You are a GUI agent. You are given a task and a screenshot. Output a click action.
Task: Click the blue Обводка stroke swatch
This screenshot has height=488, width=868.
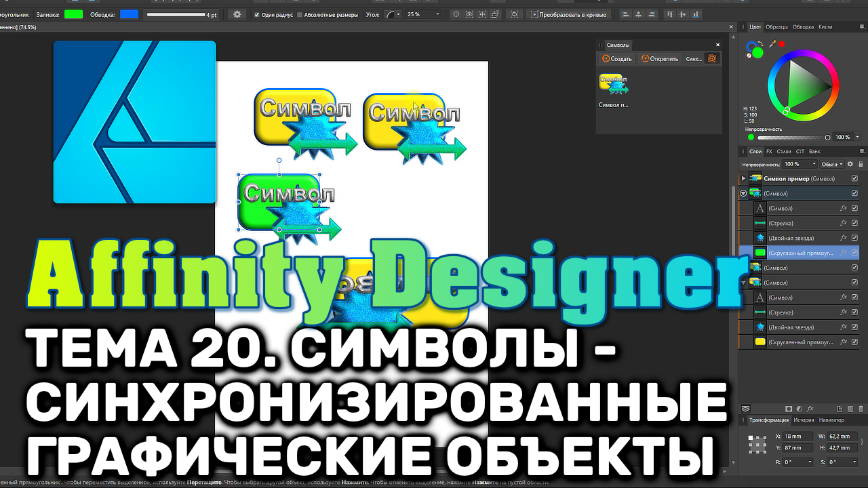click(129, 14)
